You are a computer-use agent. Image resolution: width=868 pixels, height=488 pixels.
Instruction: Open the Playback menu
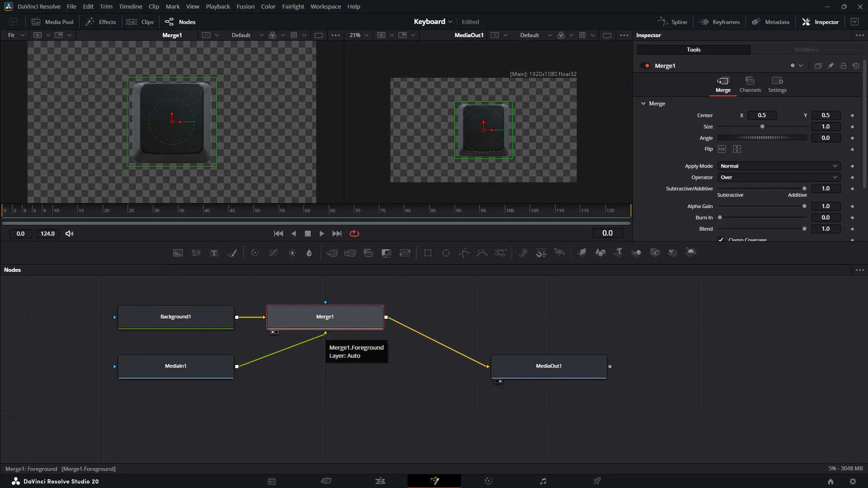[x=218, y=6]
